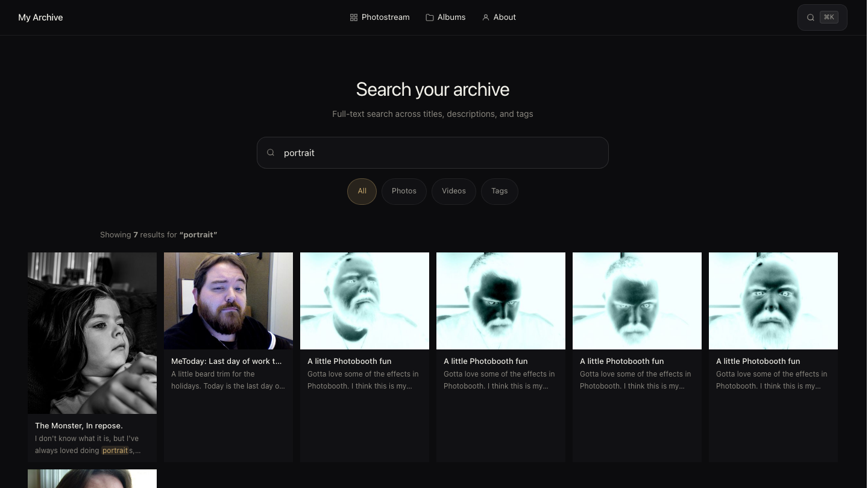Open the third inverted Photobooth thumbnail
Screen dimensions: 868x488
pos(637,301)
